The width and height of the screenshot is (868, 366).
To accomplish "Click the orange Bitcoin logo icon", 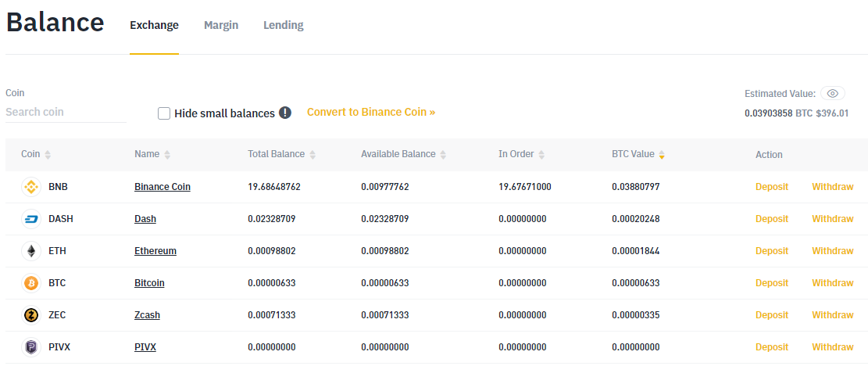I will pyautogui.click(x=31, y=283).
